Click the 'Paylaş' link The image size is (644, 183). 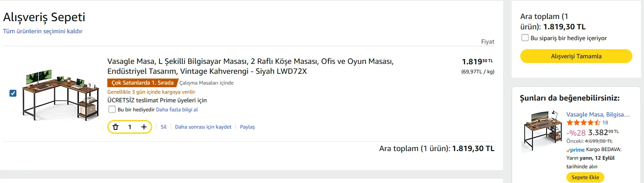point(247,127)
